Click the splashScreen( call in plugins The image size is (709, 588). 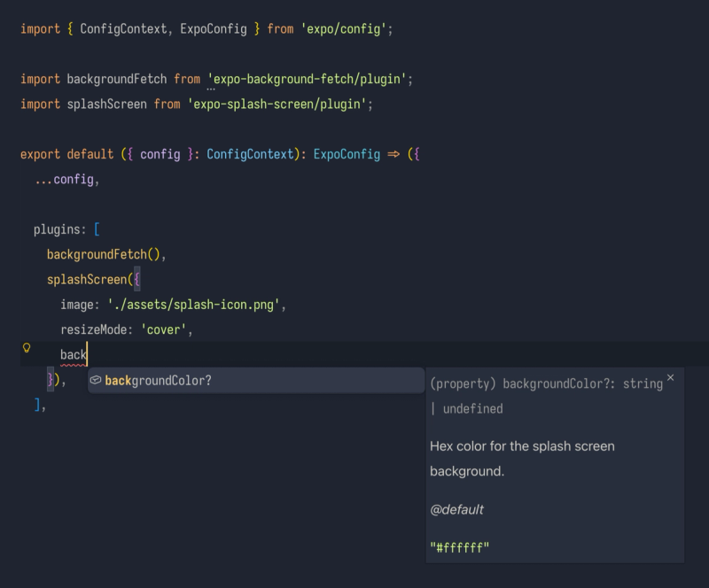(x=90, y=280)
